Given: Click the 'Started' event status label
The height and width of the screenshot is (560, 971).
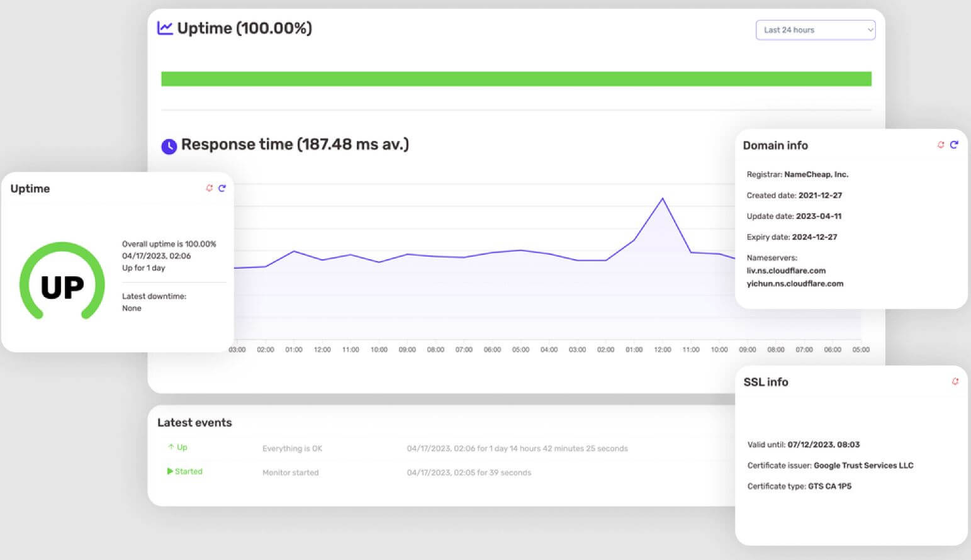Looking at the screenshot, I should [x=189, y=471].
